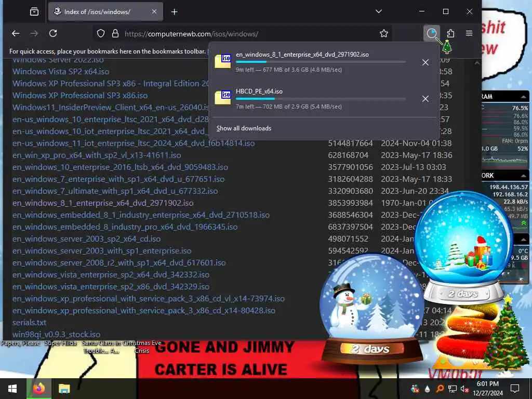Click the HBCD_PE_x64.iso download file icon
532x399 pixels.
[x=223, y=98]
